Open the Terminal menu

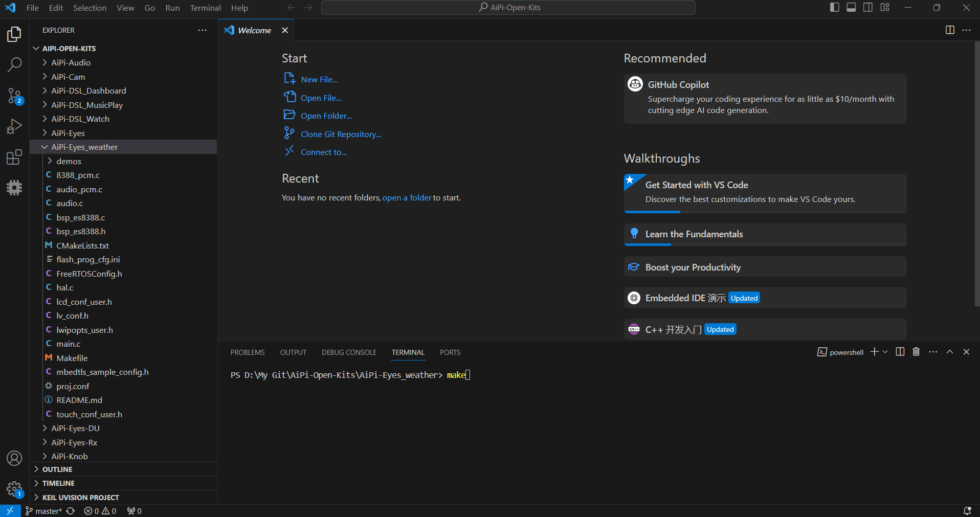(x=206, y=8)
